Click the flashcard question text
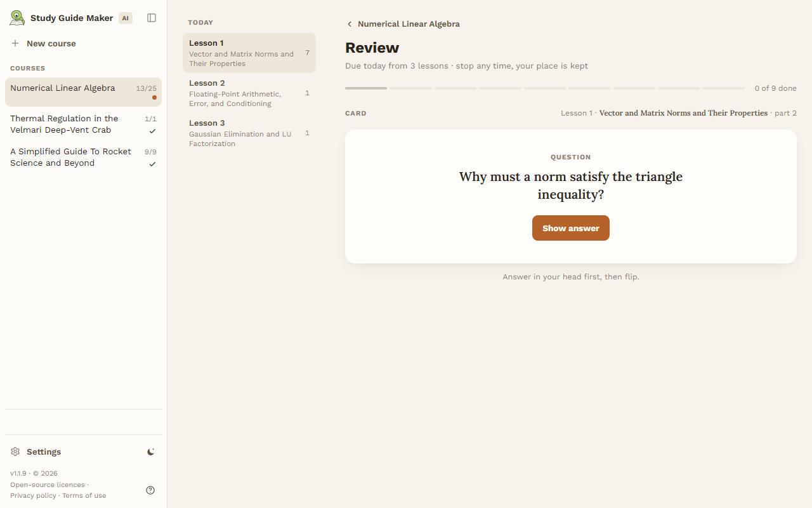This screenshot has height=508, width=812. pos(571,185)
